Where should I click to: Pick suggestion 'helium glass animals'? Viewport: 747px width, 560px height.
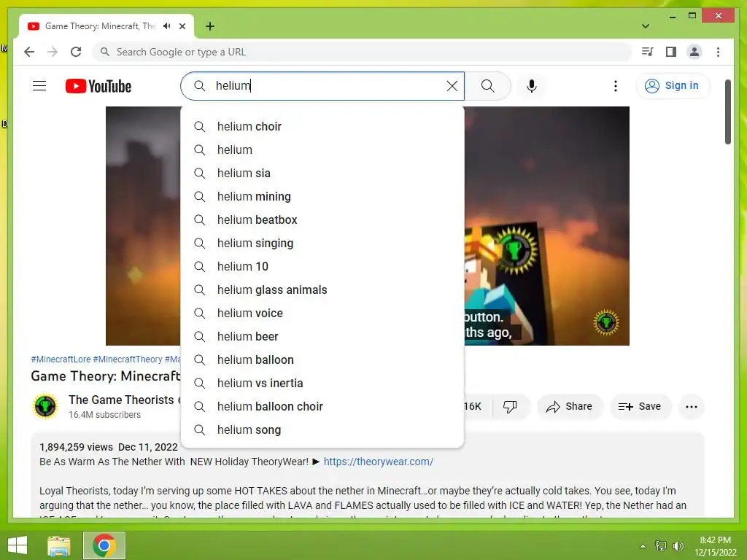[322, 289]
